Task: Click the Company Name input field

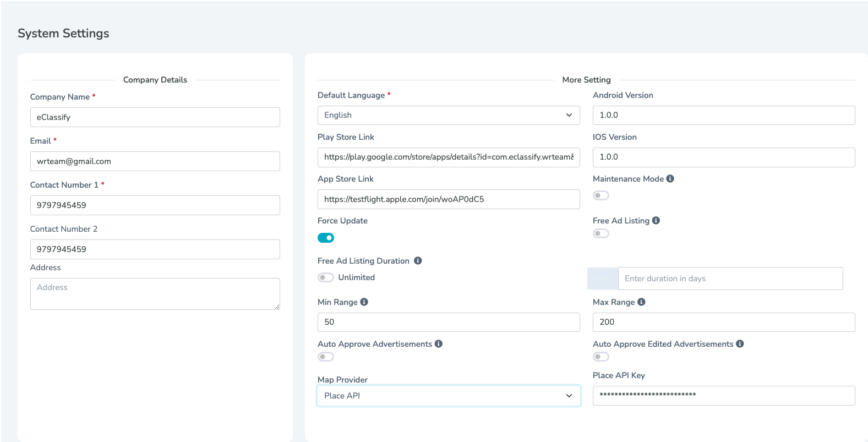Action: click(x=155, y=117)
